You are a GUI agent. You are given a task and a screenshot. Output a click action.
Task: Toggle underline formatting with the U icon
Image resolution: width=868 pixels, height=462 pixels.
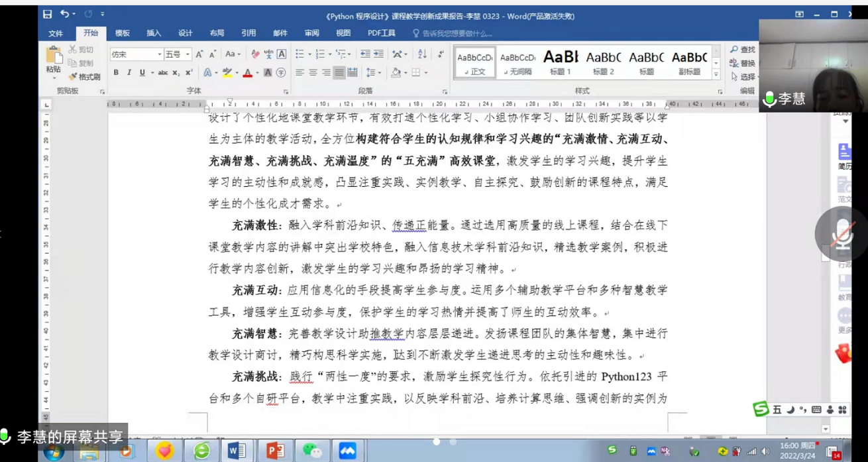pyautogui.click(x=142, y=72)
